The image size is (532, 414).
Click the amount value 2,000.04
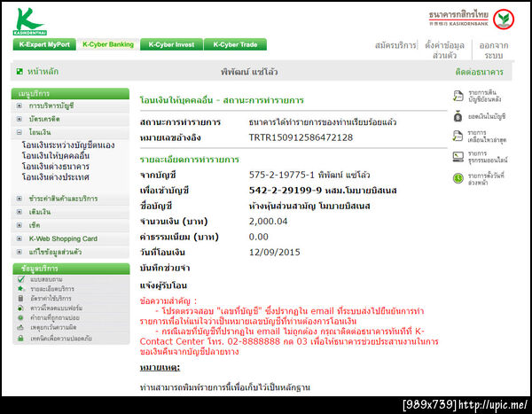click(268, 222)
